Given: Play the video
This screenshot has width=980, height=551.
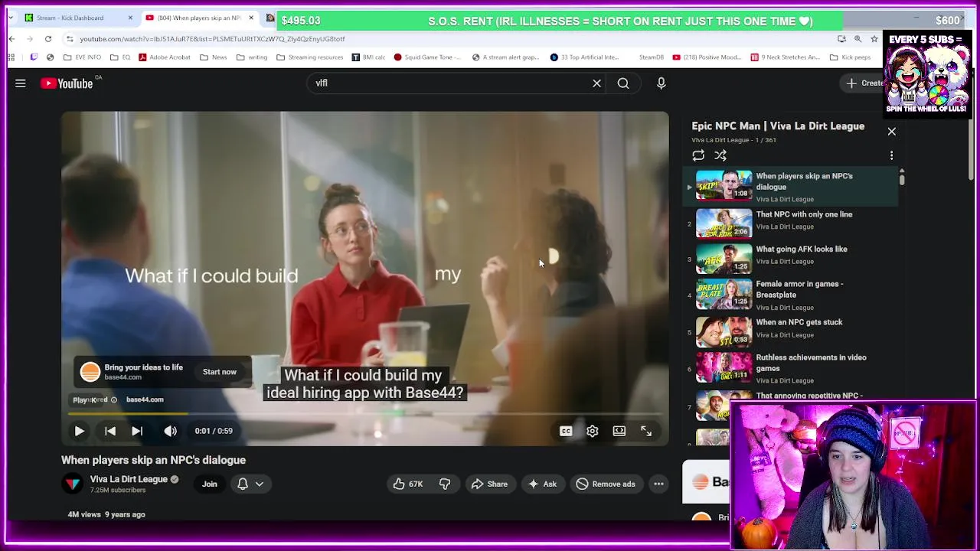Looking at the screenshot, I should 79,431.
